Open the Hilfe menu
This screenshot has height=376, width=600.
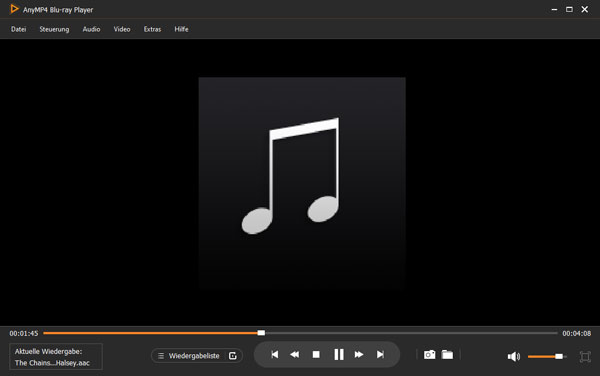coord(181,29)
